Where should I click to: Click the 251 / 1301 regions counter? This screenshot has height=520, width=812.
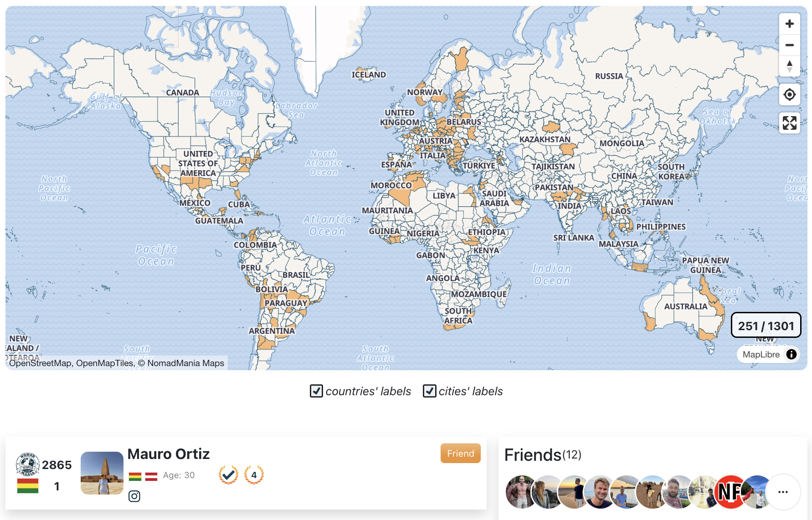(766, 326)
